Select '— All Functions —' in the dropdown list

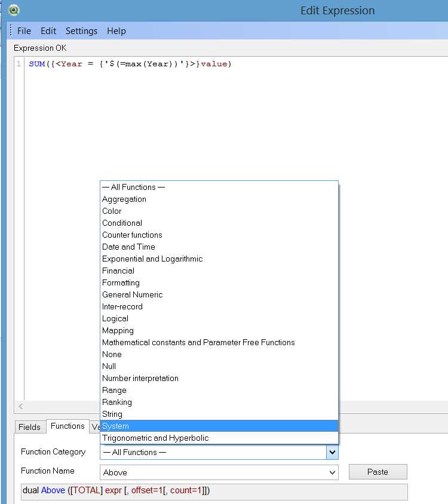219,187
